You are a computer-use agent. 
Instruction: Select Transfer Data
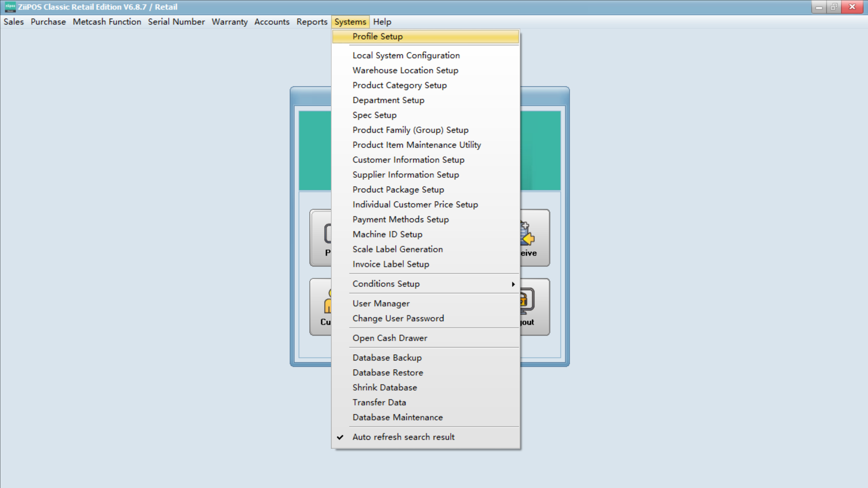[x=379, y=402]
